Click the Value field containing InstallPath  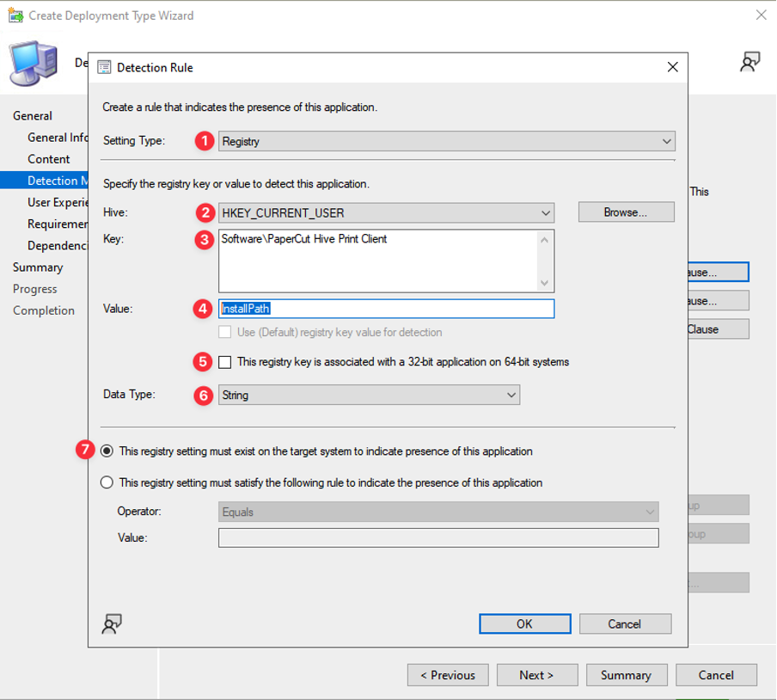386,309
